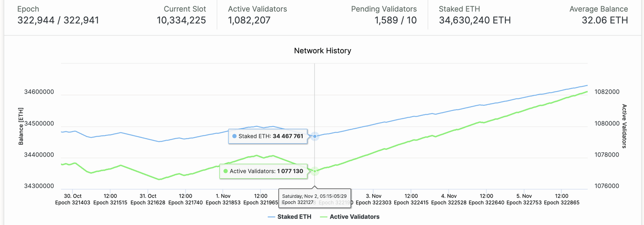644x225 pixels.
Task: Click the blue line symbol in the chart legend
Action: point(271,217)
